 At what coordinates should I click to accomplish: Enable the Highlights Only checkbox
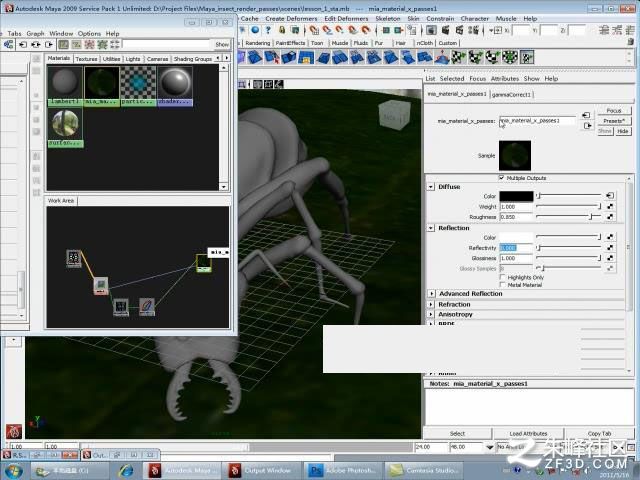coord(502,277)
